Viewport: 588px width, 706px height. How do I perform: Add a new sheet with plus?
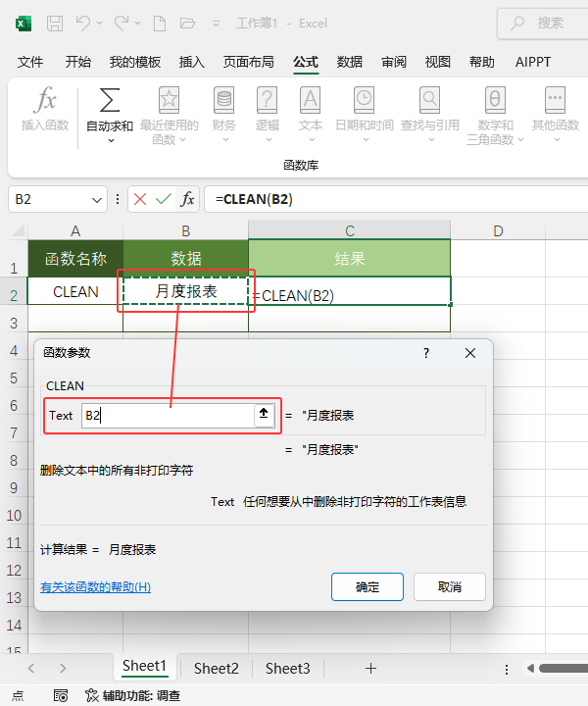[x=370, y=668]
